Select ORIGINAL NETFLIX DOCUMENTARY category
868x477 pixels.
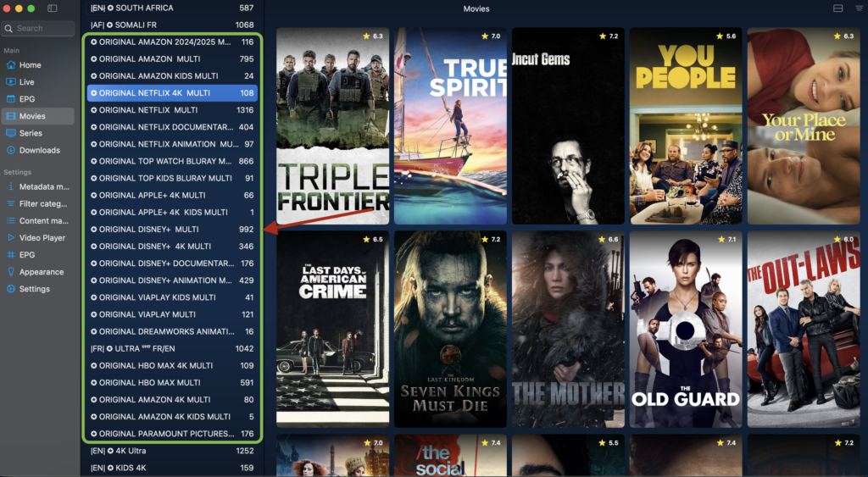coord(172,127)
